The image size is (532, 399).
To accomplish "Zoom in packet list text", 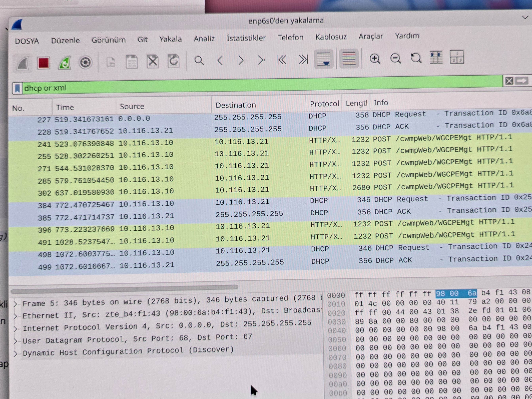I will coord(375,58).
